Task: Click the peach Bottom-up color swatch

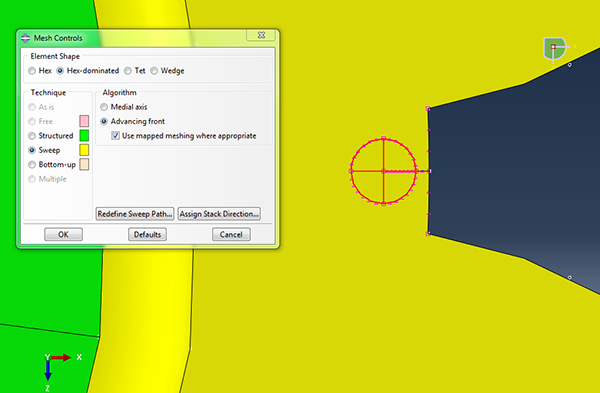Action: [84, 165]
